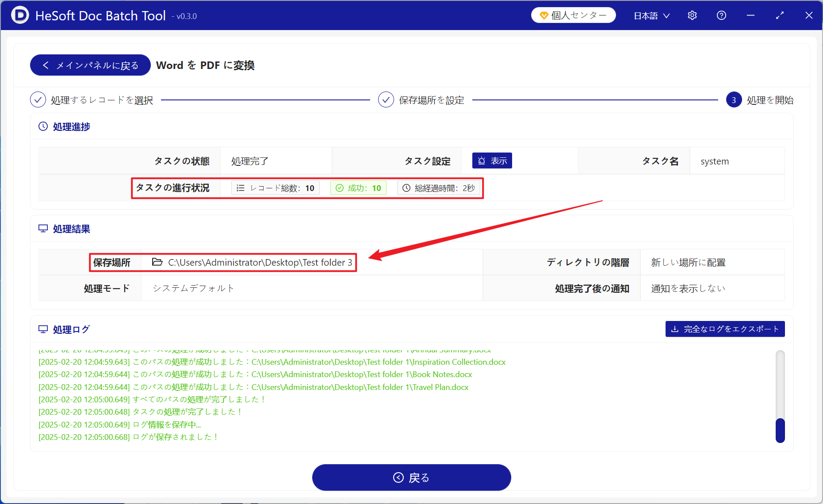The width and height of the screenshot is (823, 504).
Task: Click the clock icon beside 処理進捗
Action: pos(43,126)
